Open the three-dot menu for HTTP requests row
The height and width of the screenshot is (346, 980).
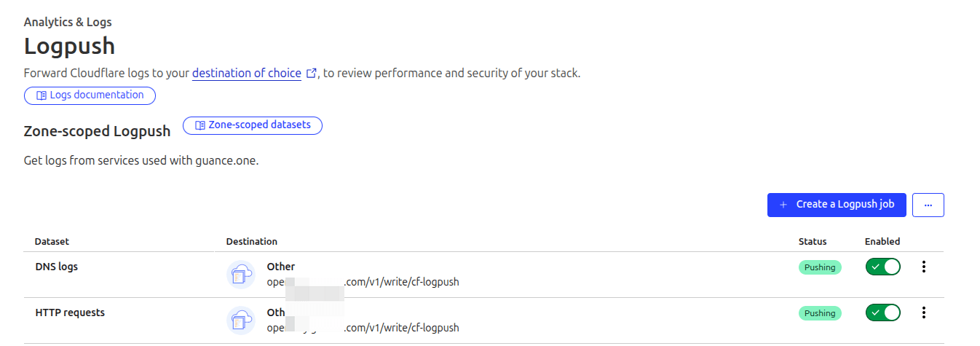924,312
